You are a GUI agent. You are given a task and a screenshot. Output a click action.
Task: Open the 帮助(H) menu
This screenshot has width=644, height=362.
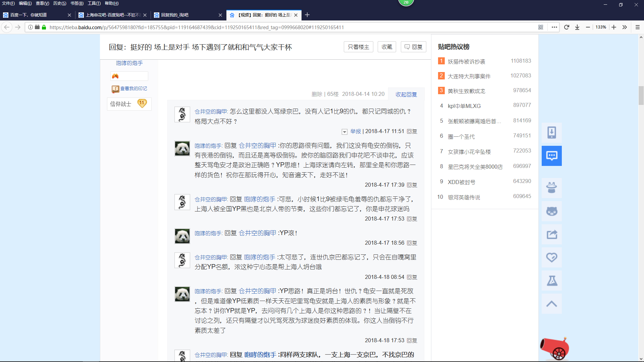111,3
